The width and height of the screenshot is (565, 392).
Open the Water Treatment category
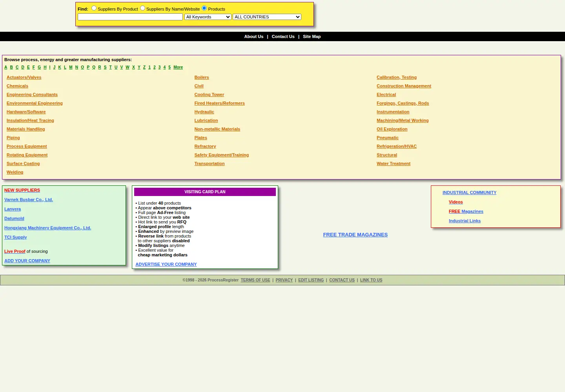tap(394, 164)
